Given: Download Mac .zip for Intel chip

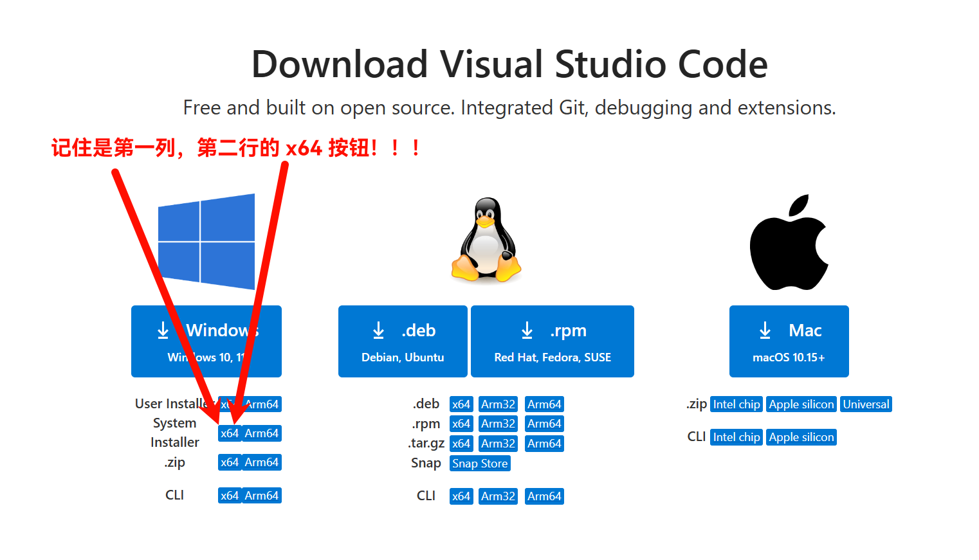Looking at the screenshot, I should coord(737,404).
